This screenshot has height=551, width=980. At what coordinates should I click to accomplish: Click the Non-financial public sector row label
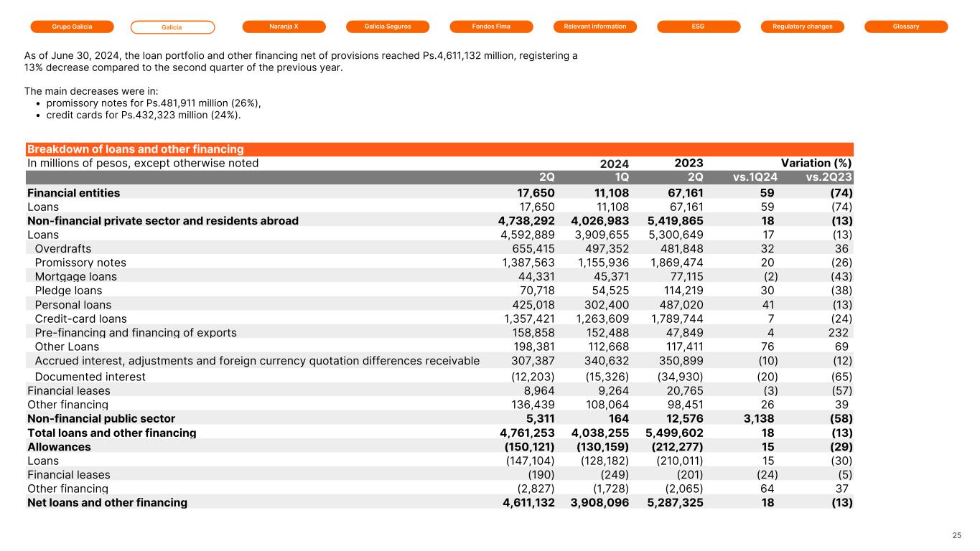101,418
